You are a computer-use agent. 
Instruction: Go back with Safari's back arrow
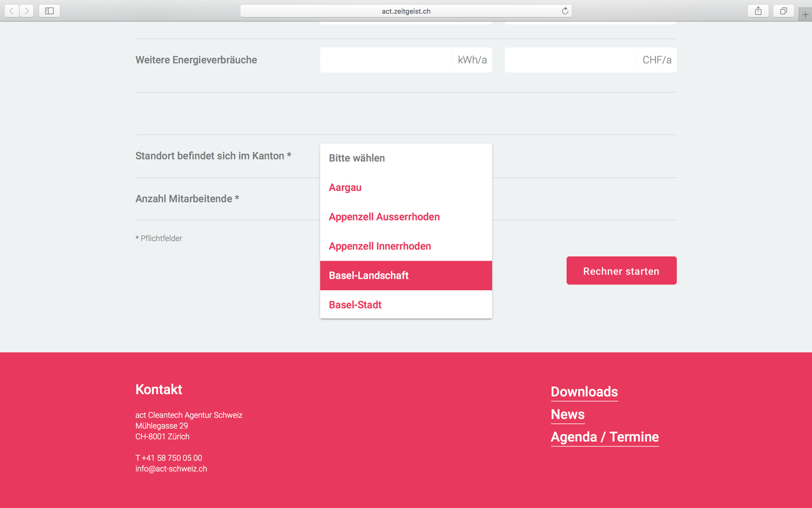click(x=12, y=10)
